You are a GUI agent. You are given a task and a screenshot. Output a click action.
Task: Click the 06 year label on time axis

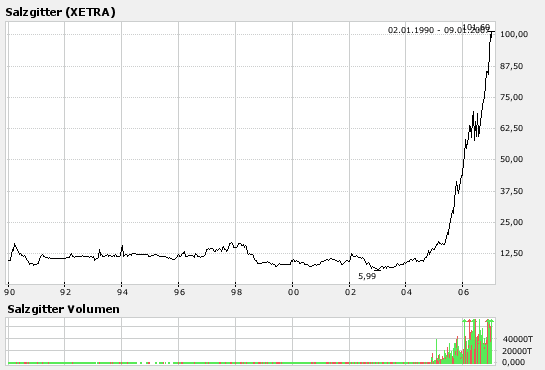click(x=463, y=292)
